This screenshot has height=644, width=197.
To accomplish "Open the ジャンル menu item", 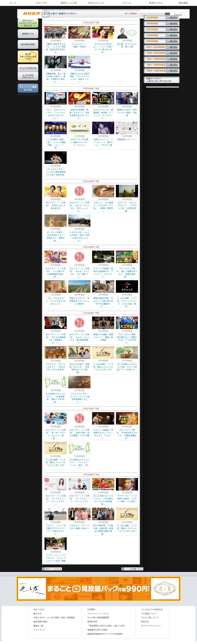I will [x=126, y=3].
